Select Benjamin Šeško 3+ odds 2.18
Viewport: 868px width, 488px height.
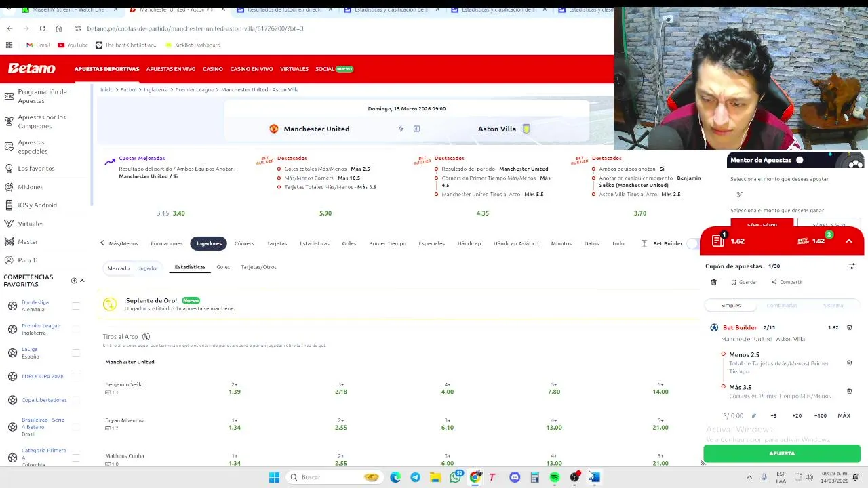(x=340, y=388)
